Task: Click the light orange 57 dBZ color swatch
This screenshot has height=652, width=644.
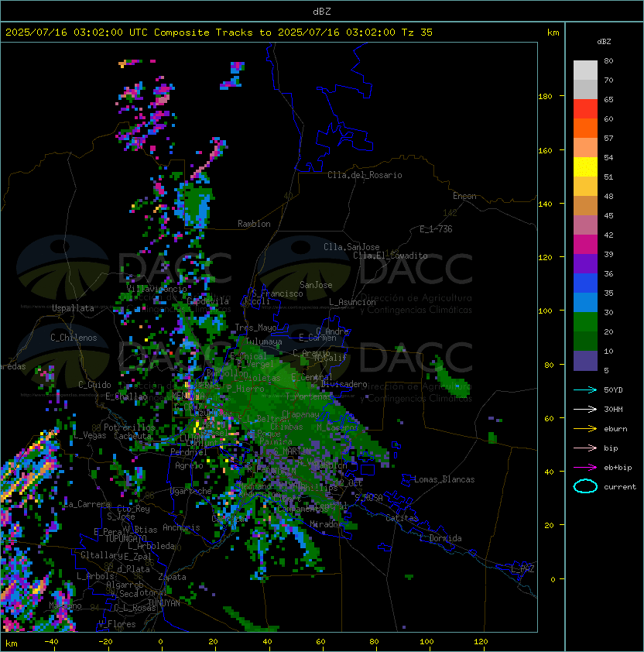Action: 585,148
